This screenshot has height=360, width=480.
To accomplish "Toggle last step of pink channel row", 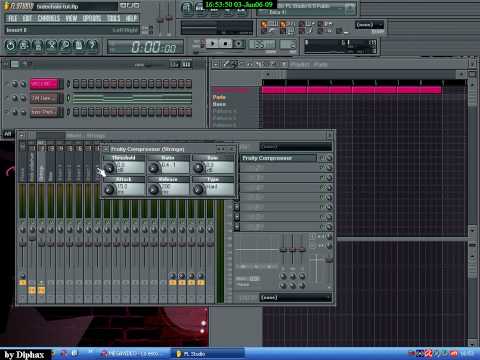I will point(188,84).
